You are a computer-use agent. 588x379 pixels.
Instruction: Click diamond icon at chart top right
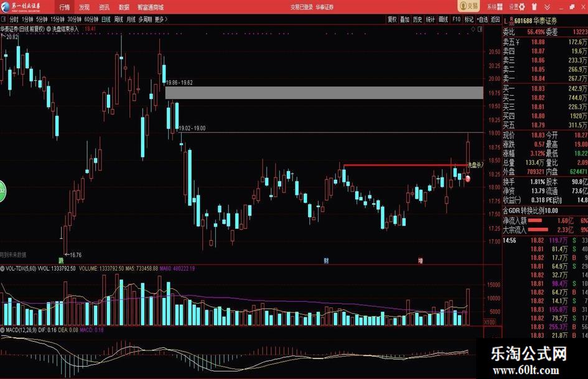(474, 29)
